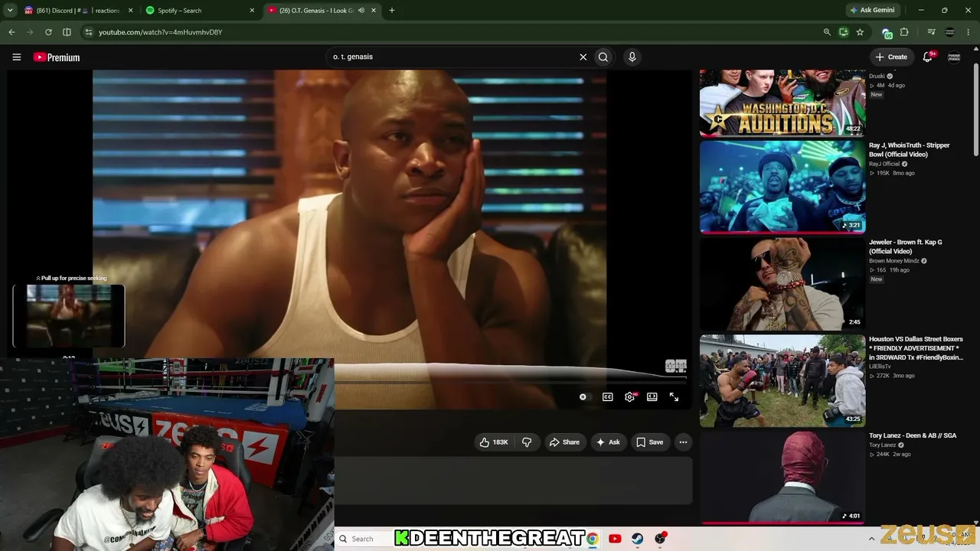Open Houston VS Dallas Street Boxers title
The image size is (980, 551).
click(x=916, y=348)
